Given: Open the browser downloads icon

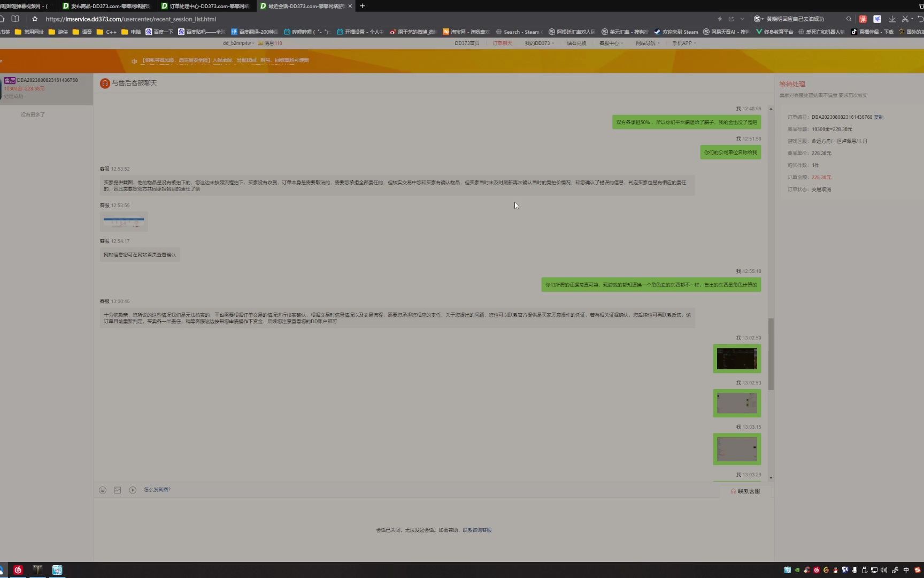Looking at the screenshot, I should (x=892, y=19).
